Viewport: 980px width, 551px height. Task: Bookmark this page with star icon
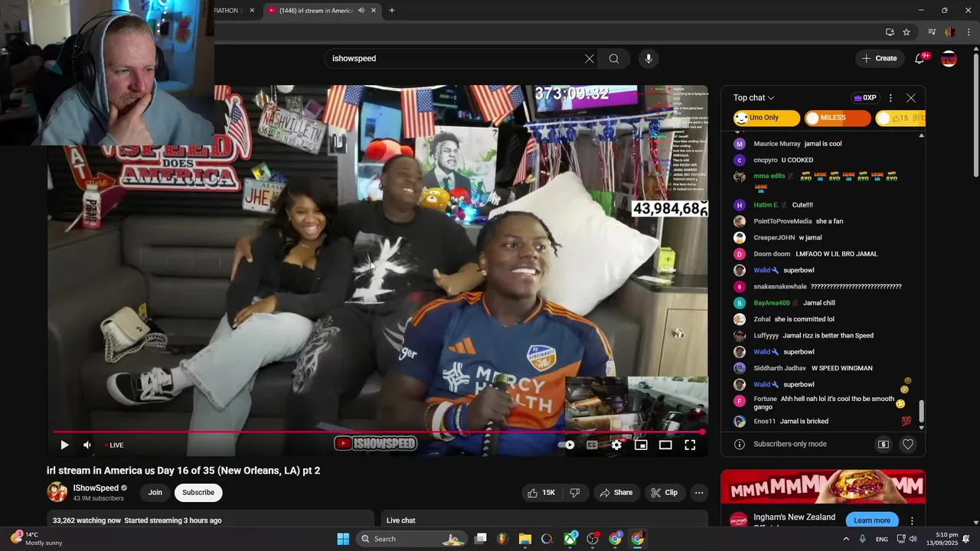click(x=906, y=32)
